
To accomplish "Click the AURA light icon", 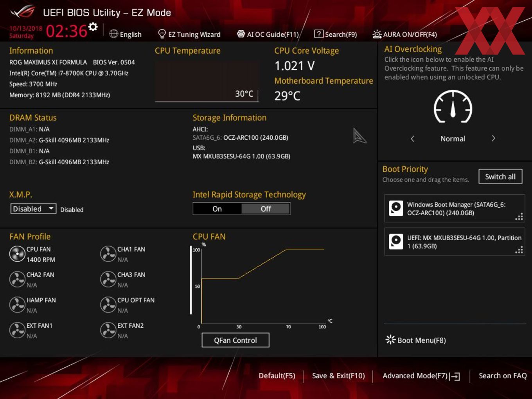I will coord(377,34).
